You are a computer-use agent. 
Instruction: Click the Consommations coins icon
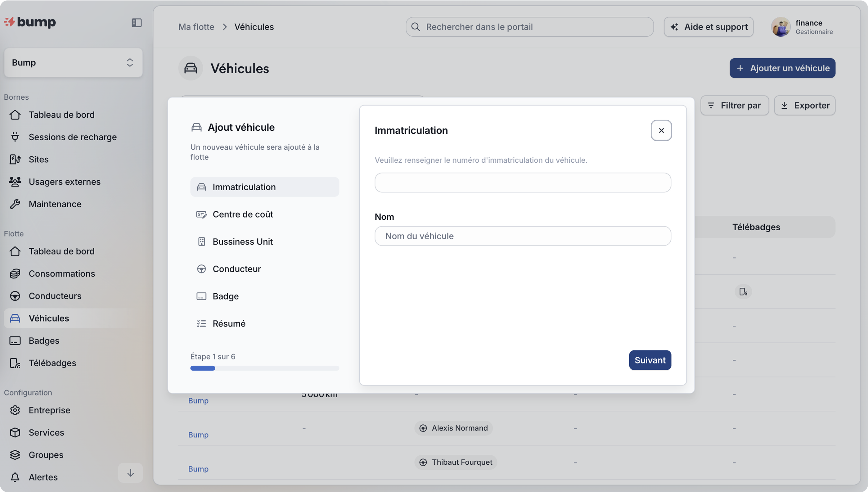coord(15,274)
